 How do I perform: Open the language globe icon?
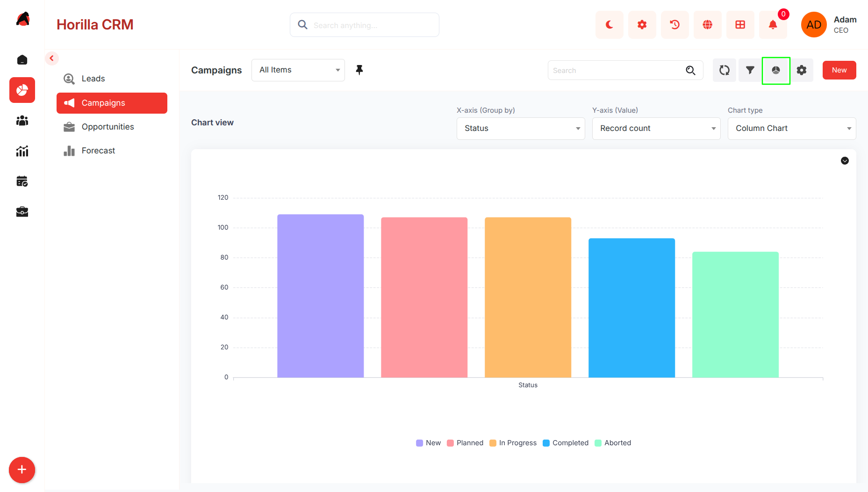(707, 25)
